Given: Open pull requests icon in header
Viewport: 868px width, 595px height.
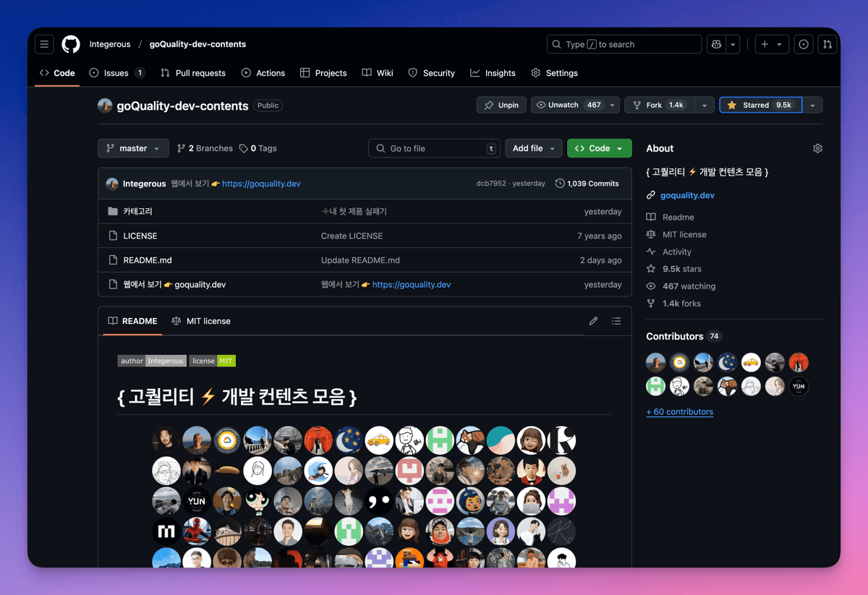Looking at the screenshot, I should click(827, 44).
